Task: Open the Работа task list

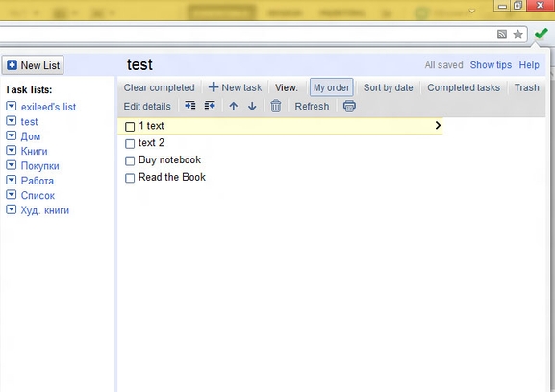Action: click(38, 181)
